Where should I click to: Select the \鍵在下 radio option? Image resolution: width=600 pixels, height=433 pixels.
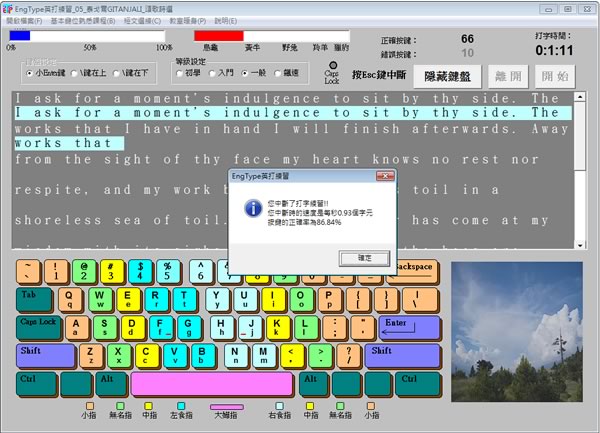click(x=131, y=73)
